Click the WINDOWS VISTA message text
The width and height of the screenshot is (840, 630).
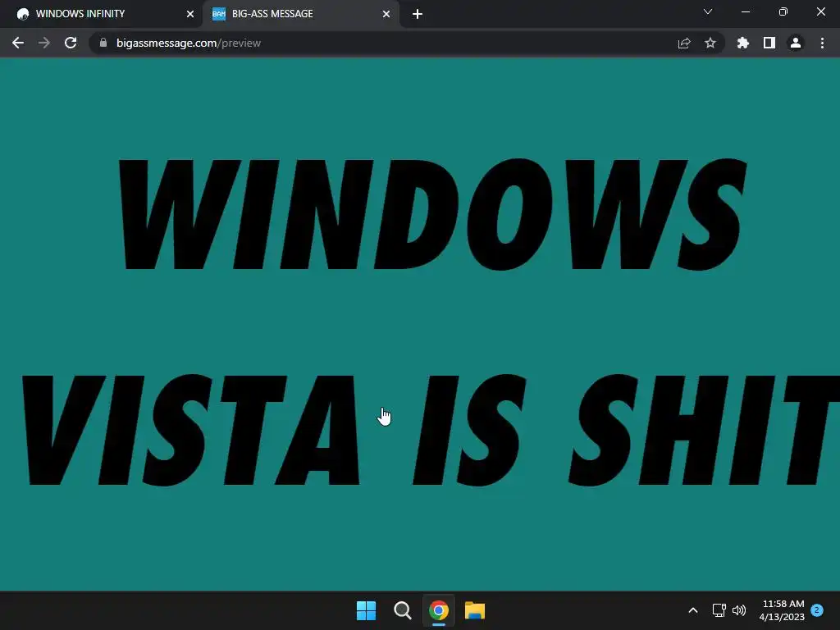[431, 322]
